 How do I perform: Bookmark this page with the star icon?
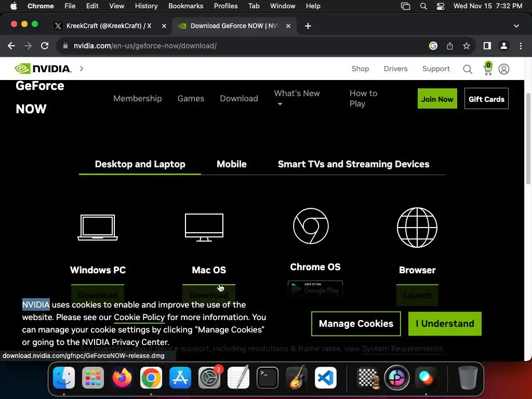pos(467,46)
